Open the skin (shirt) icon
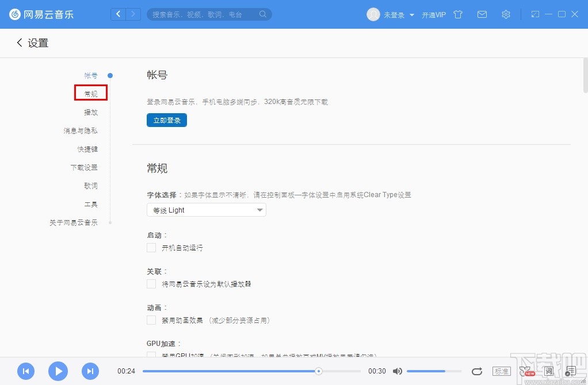This screenshot has height=385, width=588. click(458, 14)
